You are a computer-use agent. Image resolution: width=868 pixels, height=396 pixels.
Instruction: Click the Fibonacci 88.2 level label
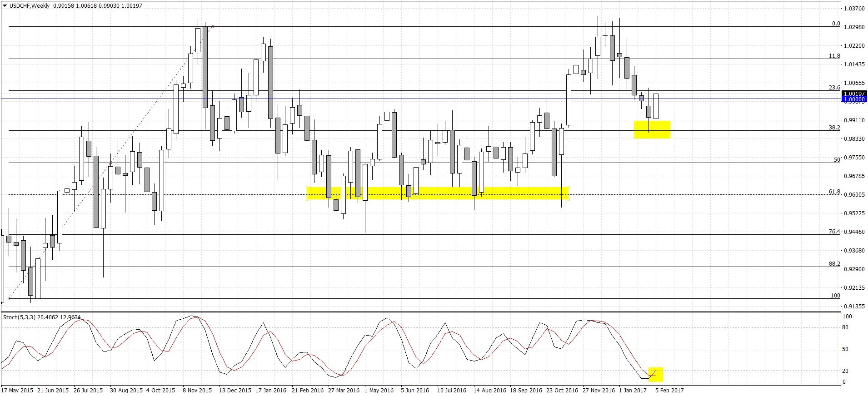coord(834,264)
